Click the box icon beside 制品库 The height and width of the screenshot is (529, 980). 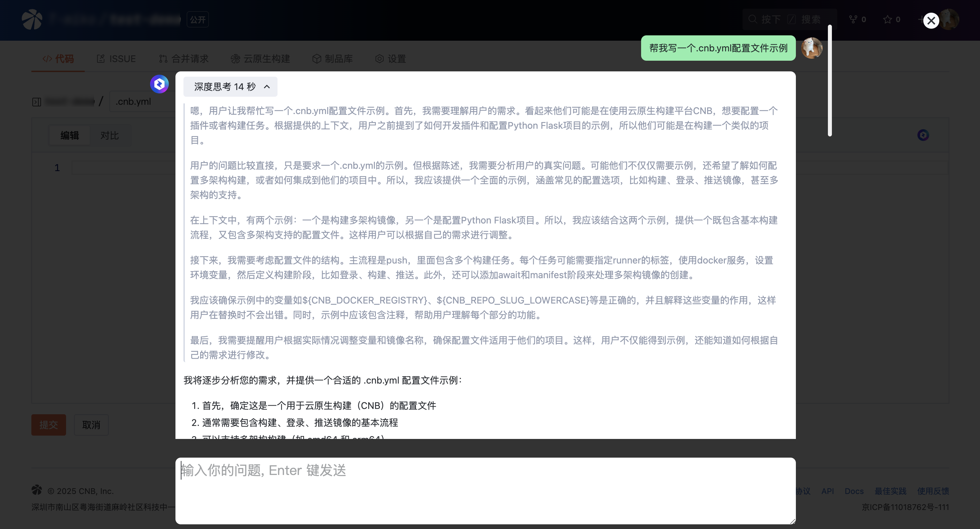point(317,59)
